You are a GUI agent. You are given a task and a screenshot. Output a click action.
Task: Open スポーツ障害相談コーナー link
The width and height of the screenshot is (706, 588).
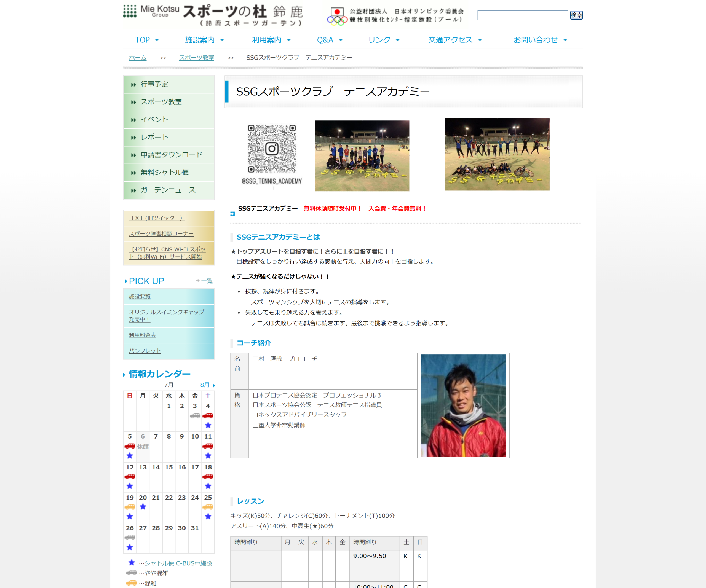tap(161, 234)
